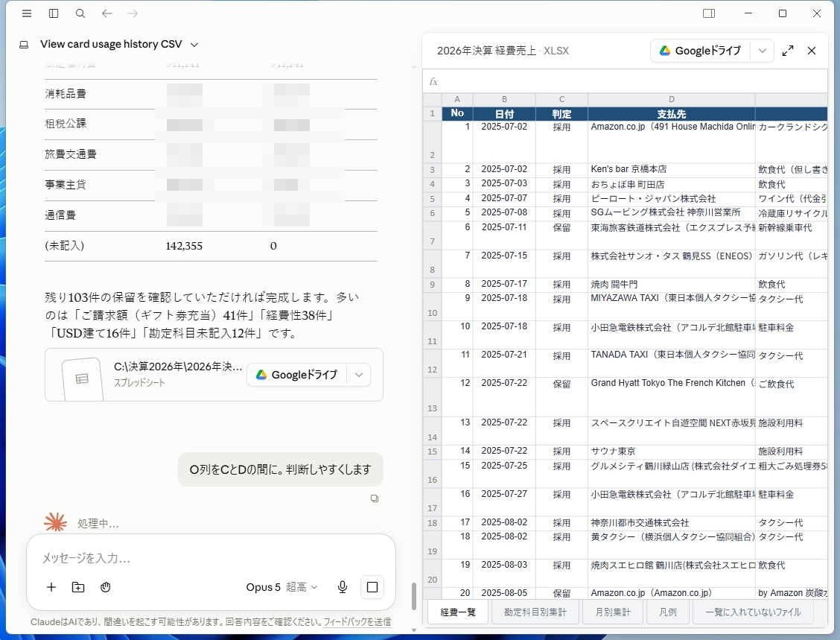Open the Googleドライブ button in file card

click(x=297, y=375)
